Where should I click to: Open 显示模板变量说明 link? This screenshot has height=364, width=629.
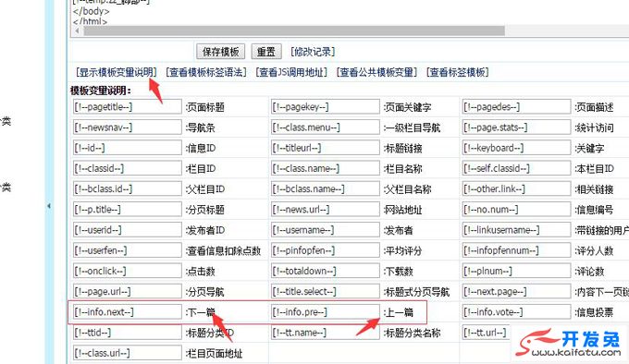pos(116,72)
